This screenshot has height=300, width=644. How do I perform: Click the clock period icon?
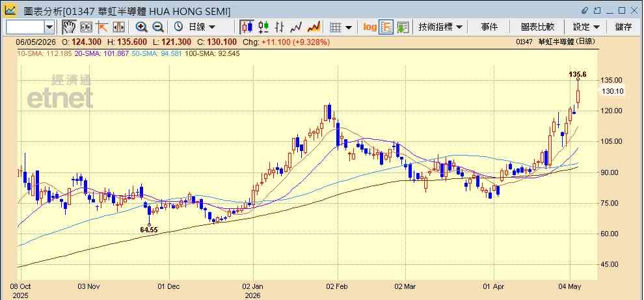coord(179,27)
